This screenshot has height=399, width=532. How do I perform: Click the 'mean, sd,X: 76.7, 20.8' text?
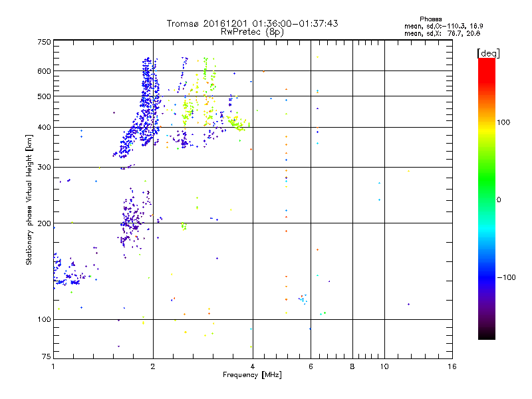click(442, 33)
